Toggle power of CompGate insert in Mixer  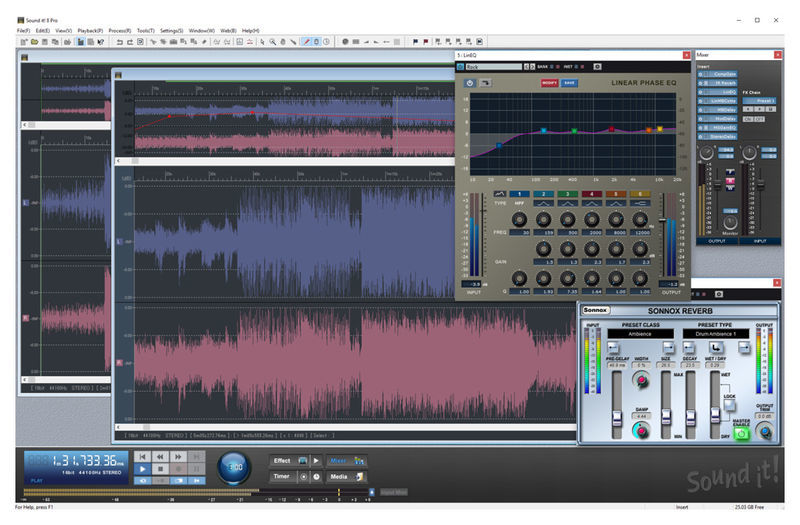coord(700,74)
